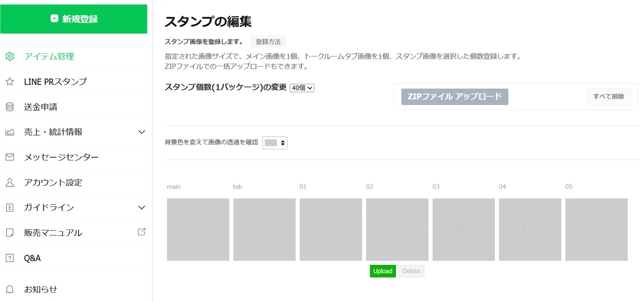This screenshot has height=302, width=644.
Task: Open the background color selector dropdown
Action: coord(275,142)
